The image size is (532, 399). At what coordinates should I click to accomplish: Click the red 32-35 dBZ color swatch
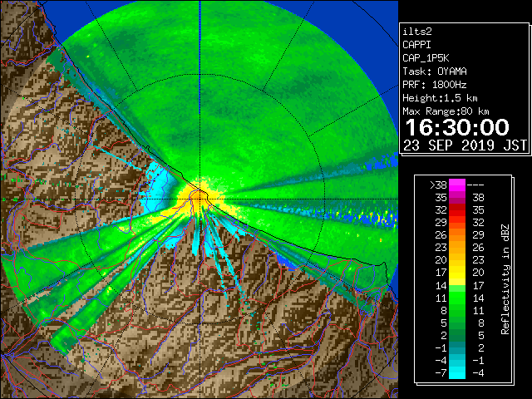tap(457, 210)
